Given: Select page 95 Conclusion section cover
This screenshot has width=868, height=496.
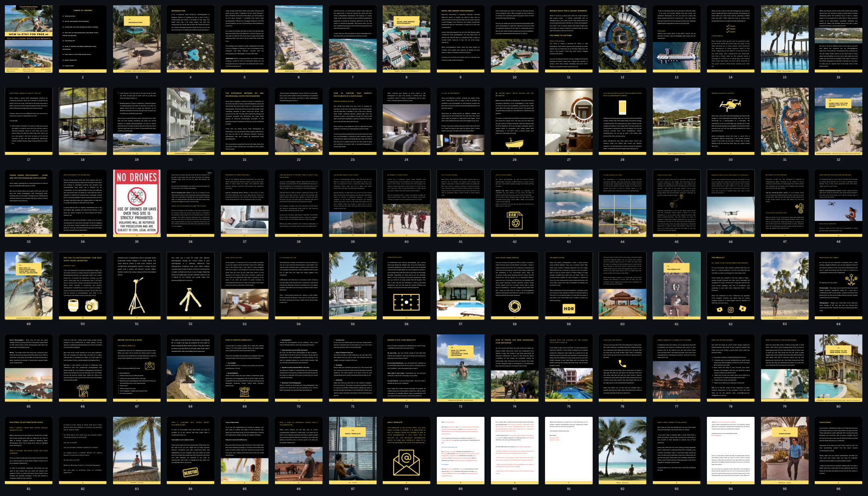Looking at the screenshot, I should tap(784, 450).
